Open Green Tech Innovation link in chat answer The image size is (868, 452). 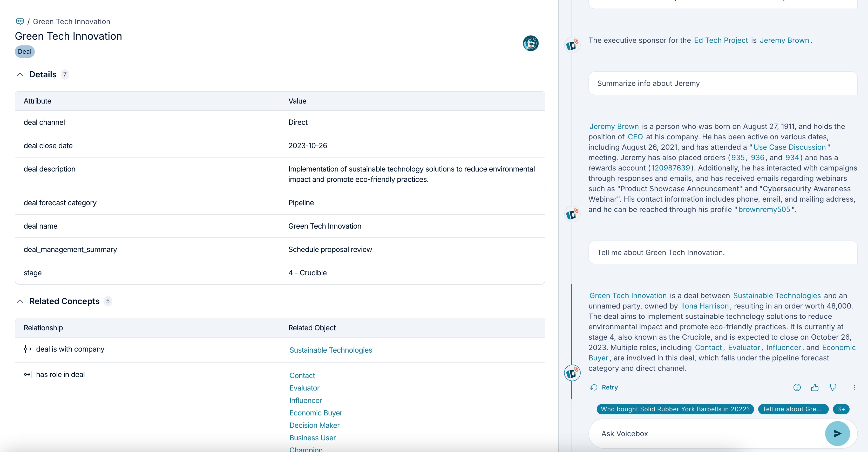click(x=628, y=295)
